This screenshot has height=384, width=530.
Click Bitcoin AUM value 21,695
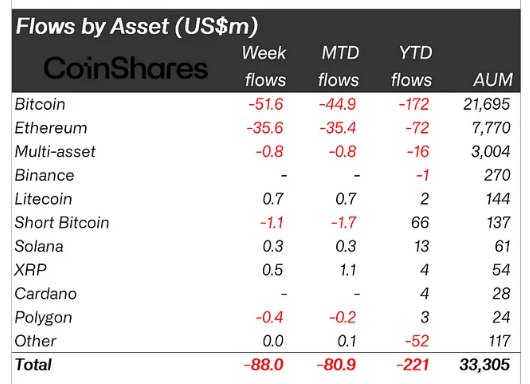pyautogui.click(x=486, y=104)
